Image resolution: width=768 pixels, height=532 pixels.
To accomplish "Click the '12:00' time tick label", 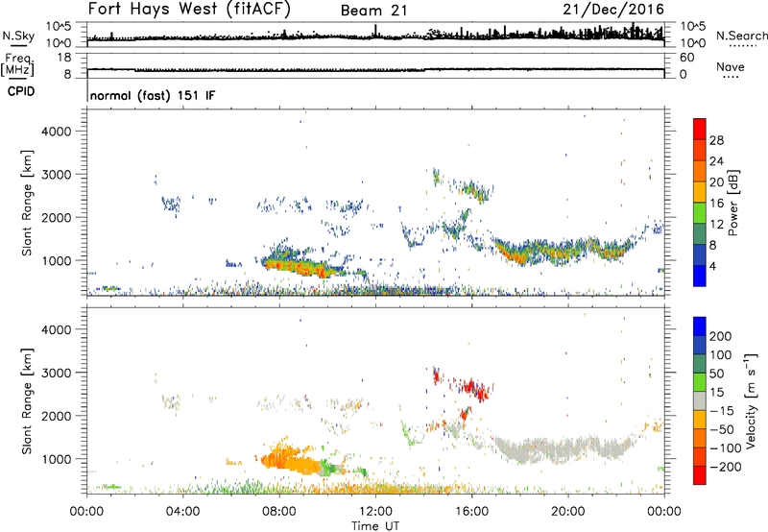I will (x=375, y=512).
